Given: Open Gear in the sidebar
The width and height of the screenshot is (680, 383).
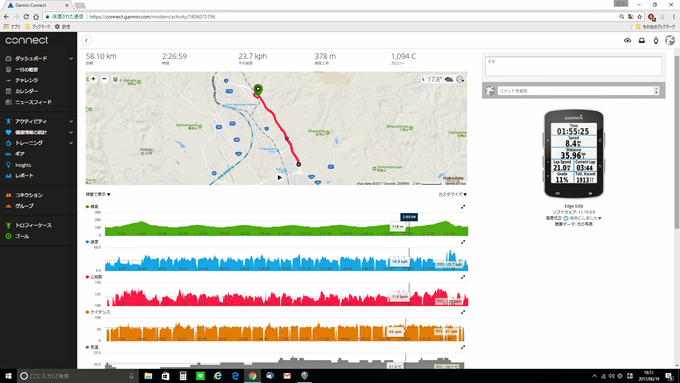Looking at the screenshot, I should coord(20,154).
